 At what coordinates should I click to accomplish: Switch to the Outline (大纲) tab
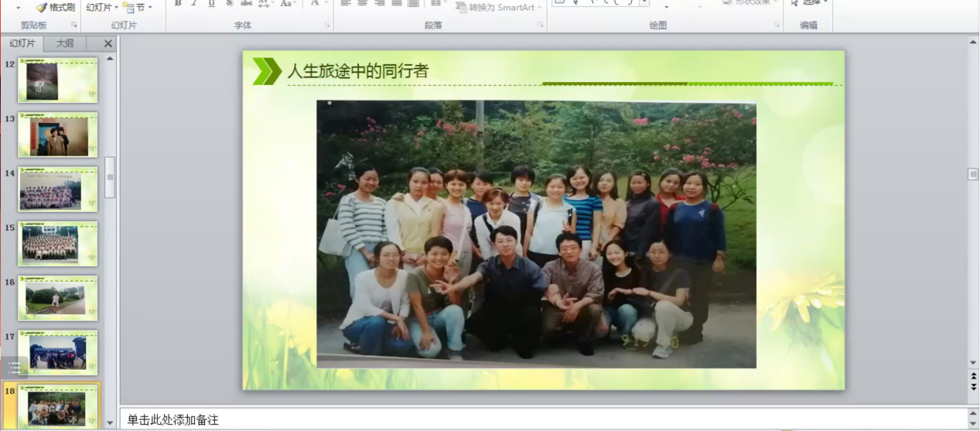tap(65, 43)
